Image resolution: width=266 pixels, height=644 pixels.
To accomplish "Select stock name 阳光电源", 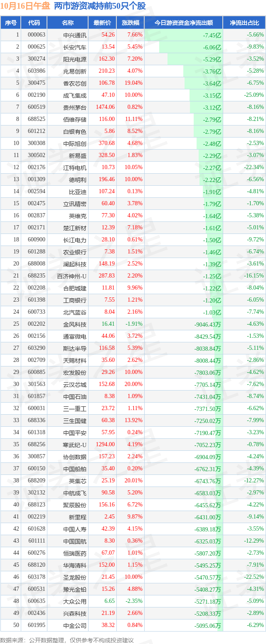I will pos(75,59).
